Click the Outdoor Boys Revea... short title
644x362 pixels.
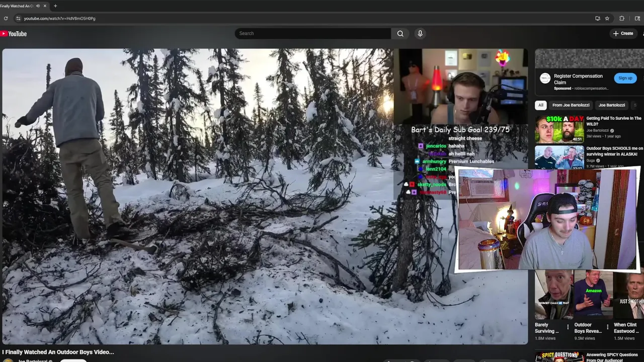[x=588, y=328]
